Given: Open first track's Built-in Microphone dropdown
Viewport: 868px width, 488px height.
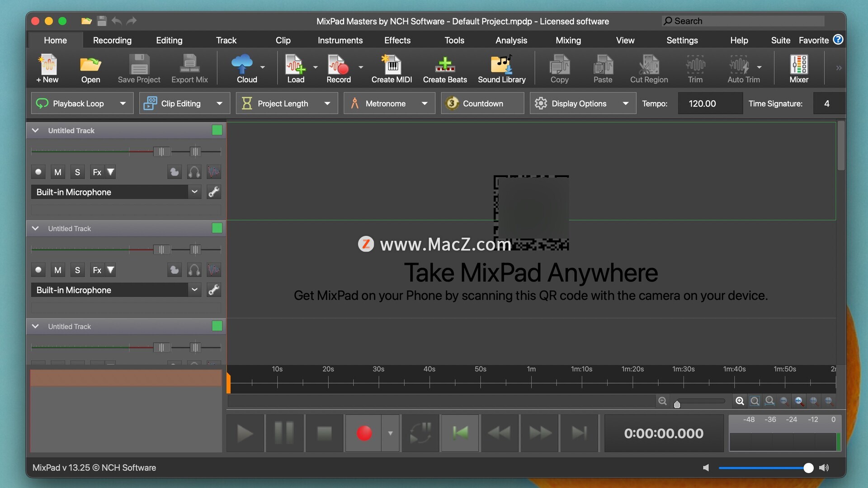Looking at the screenshot, I should pos(194,192).
